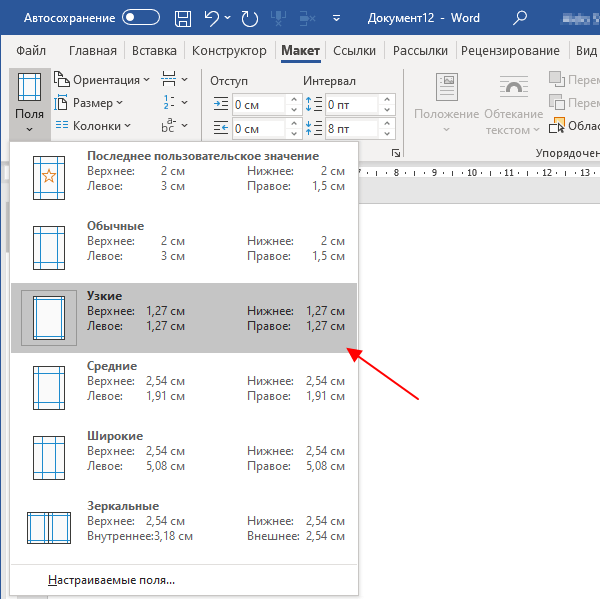Select the Широкие margins preset
The width and height of the screenshot is (600, 599).
[184, 458]
